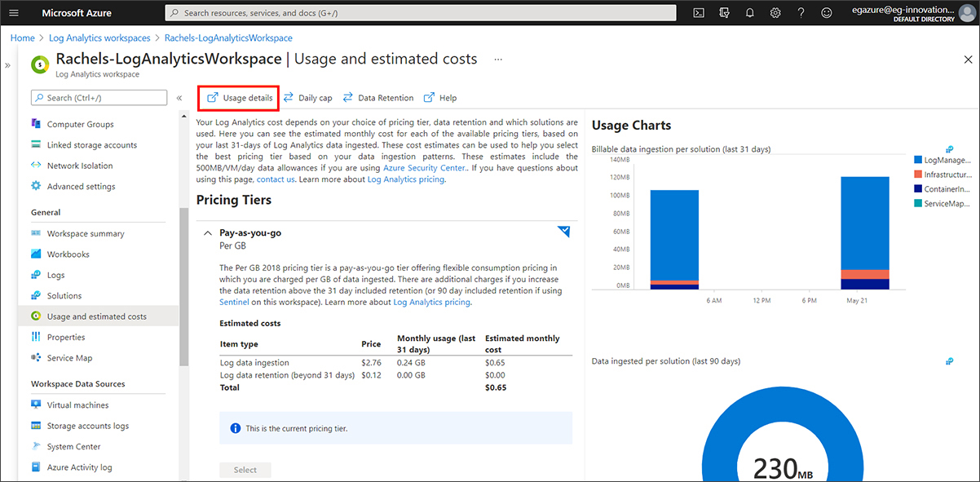The height and width of the screenshot is (482, 980).
Task: Click the "$0.12" retention price cell
Action: 371,375
